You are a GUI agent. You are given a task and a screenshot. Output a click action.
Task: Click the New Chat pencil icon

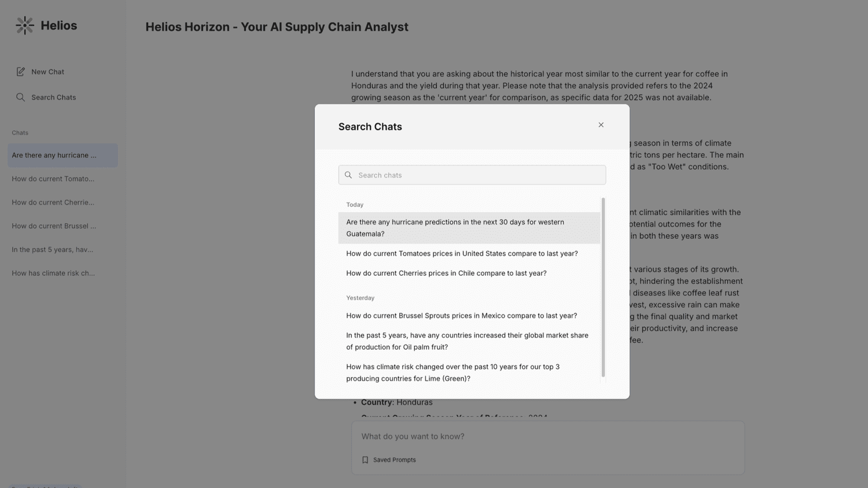(x=21, y=72)
